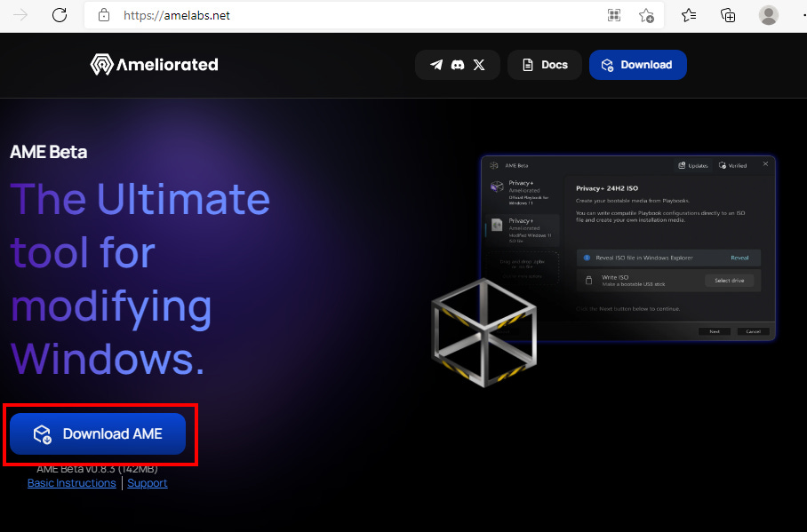Click the amelabs.net address bar
The width and height of the screenshot is (807, 532).
point(374,15)
